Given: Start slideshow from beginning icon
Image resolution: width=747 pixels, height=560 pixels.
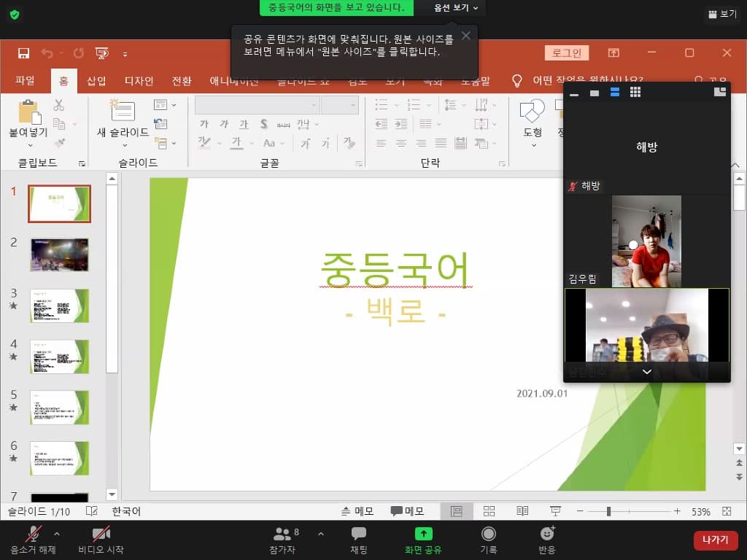Looking at the screenshot, I should [102, 52].
